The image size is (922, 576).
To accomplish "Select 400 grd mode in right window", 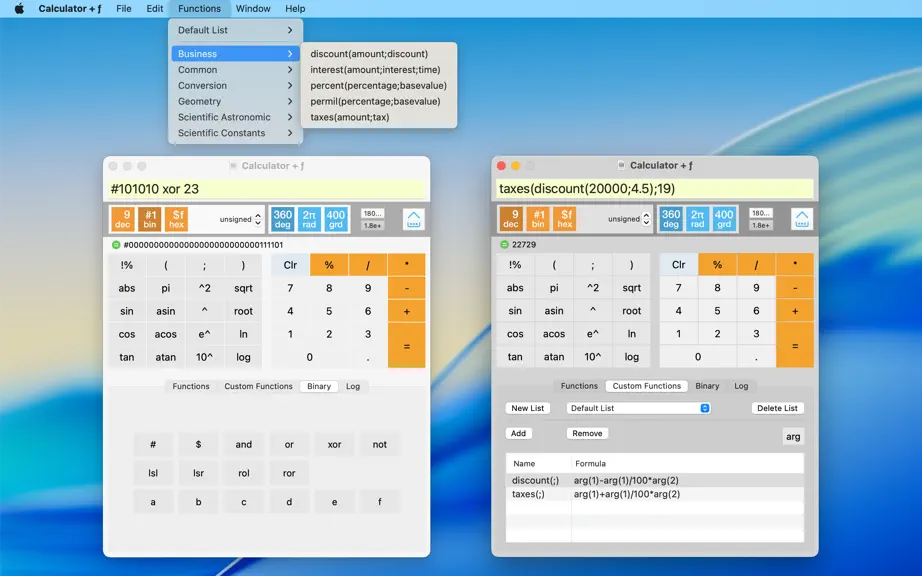I will click(724, 218).
